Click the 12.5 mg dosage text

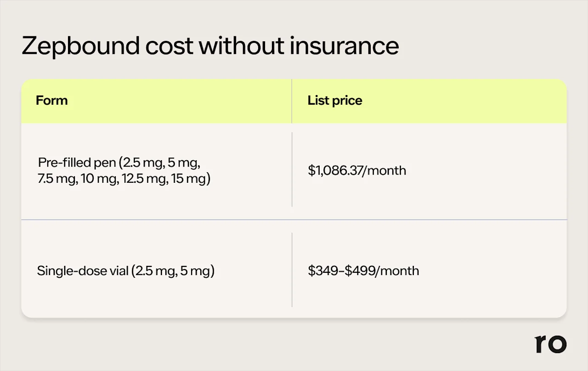[144, 178]
